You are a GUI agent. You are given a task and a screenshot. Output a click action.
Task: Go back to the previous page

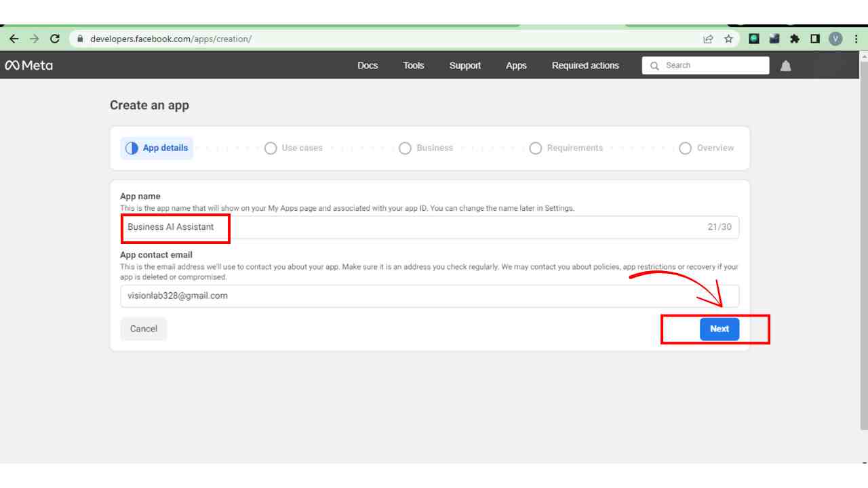(14, 39)
